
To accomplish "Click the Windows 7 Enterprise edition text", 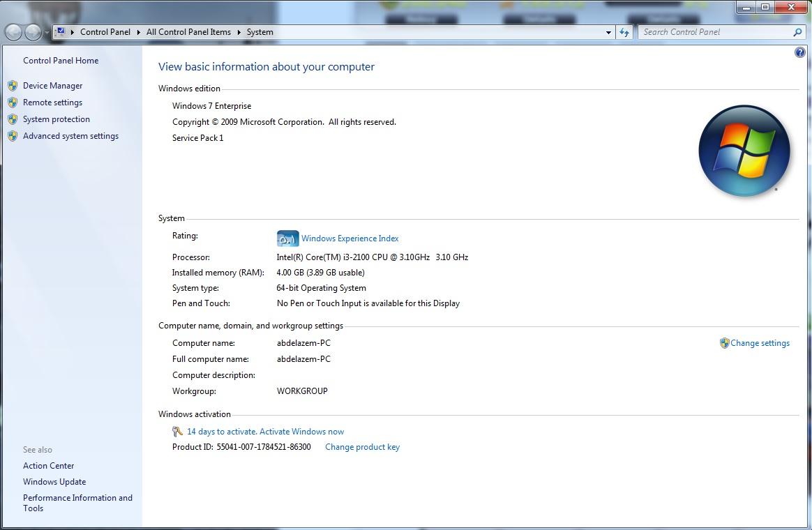I will (211, 106).
